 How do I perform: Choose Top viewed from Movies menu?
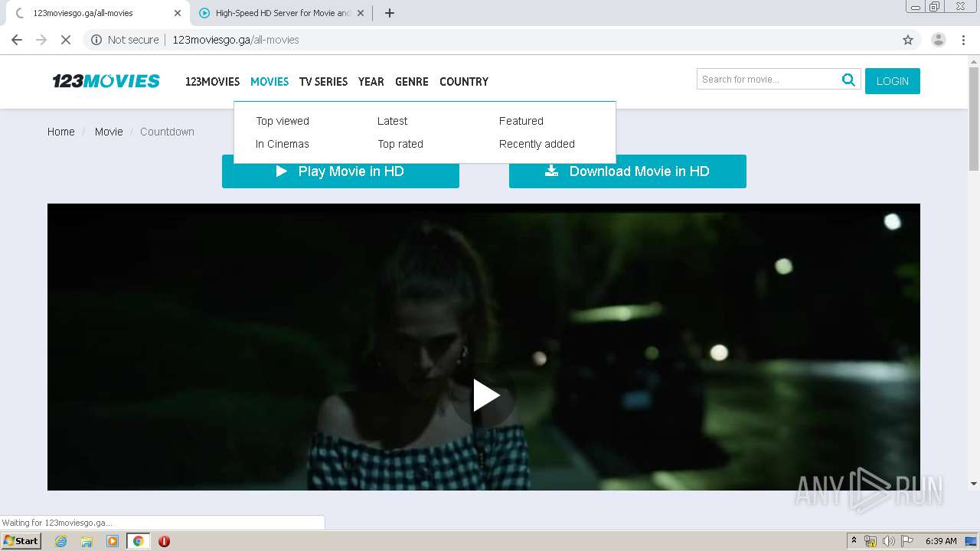pos(283,121)
